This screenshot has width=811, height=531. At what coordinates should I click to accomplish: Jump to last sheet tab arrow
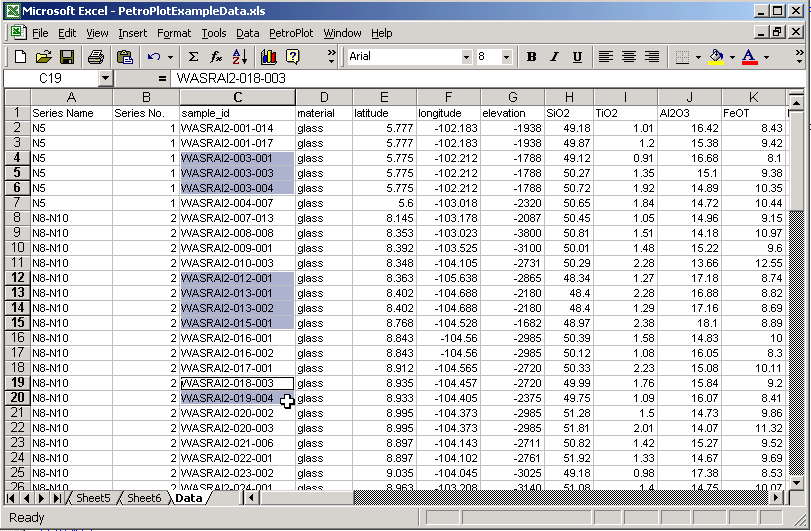tap(57, 498)
